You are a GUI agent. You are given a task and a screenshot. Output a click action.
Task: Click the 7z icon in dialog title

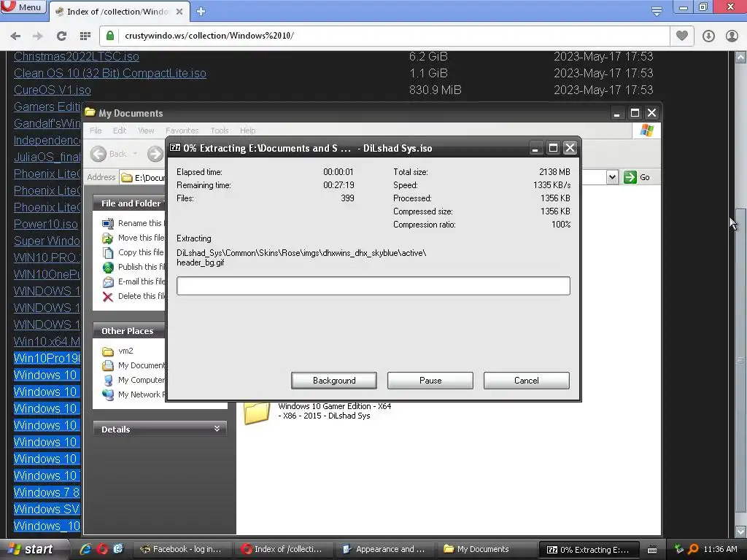point(175,147)
